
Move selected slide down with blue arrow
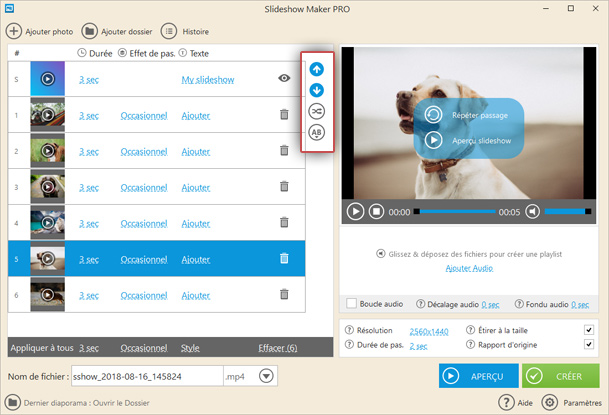click(317, 90)
